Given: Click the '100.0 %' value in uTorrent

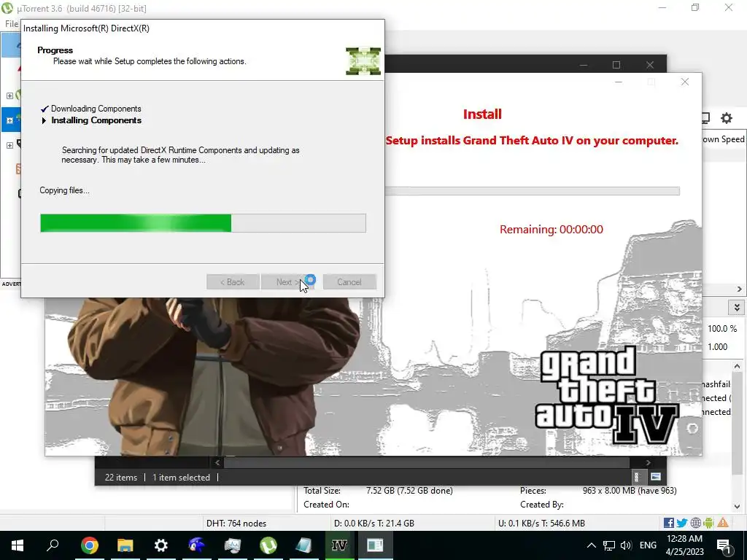Looking at the screenshot, I should 722,329.
